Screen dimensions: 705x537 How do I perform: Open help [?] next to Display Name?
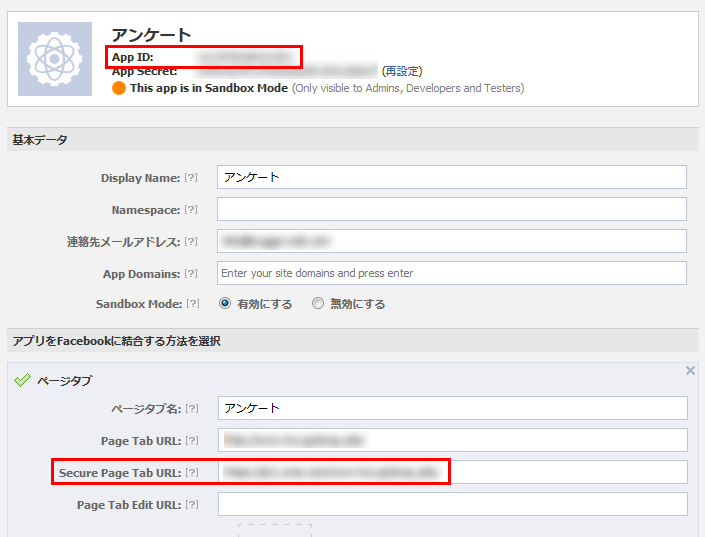191,178
